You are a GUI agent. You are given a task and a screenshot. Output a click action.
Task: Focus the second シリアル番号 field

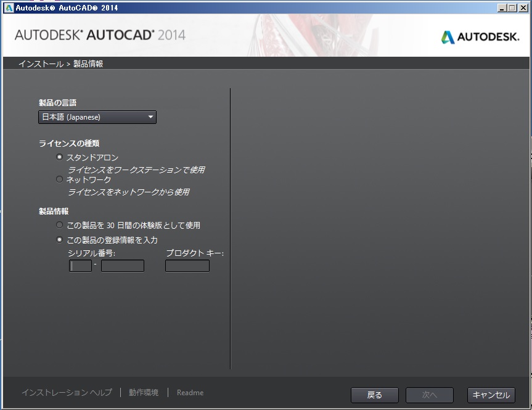pyautogui.click(x=123, y=266)
